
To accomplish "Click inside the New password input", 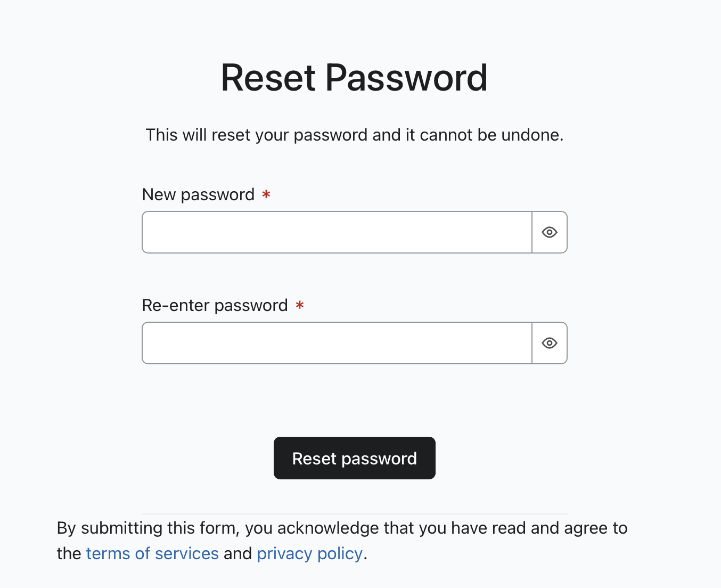I will click(x=337, y=232).
